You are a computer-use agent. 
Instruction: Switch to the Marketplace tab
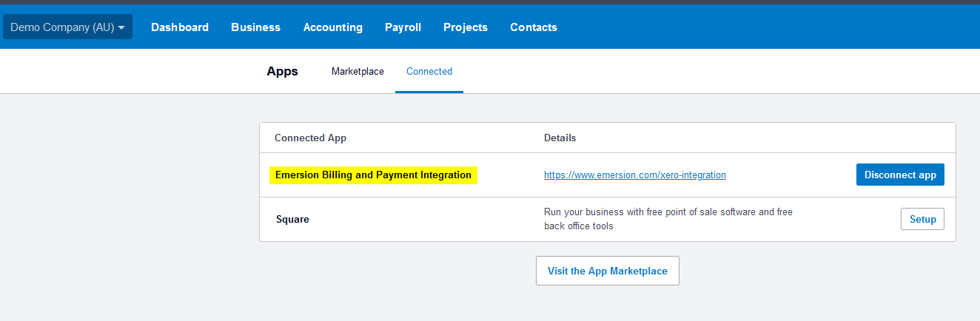coord(358,72)
